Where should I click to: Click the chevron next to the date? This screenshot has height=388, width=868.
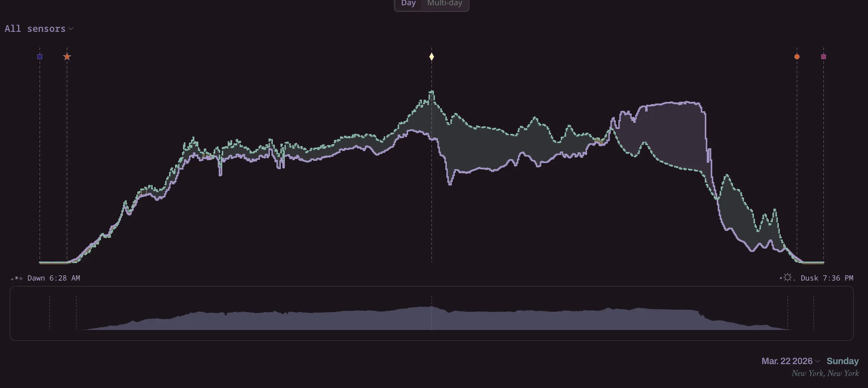[x=818, y=361]
